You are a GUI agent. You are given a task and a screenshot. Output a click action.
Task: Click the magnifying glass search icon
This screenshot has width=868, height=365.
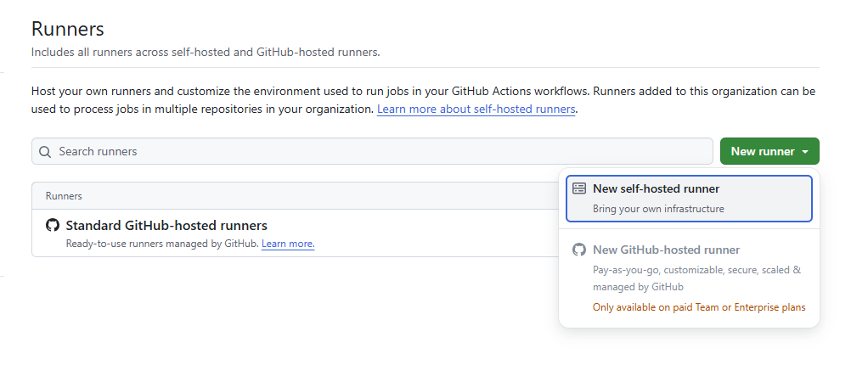click(45, 152)
